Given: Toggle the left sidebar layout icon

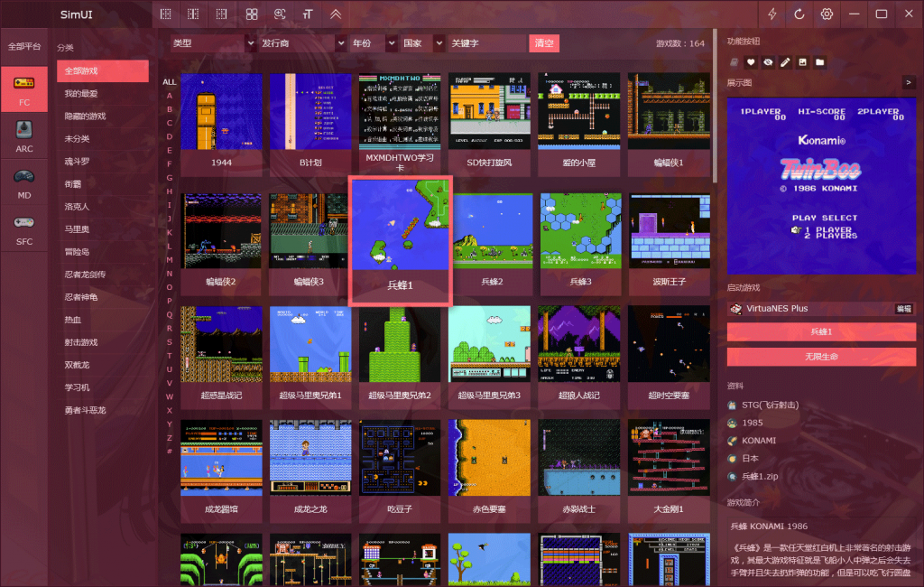Looking at the screenshot, I should (x=164, y=14).
